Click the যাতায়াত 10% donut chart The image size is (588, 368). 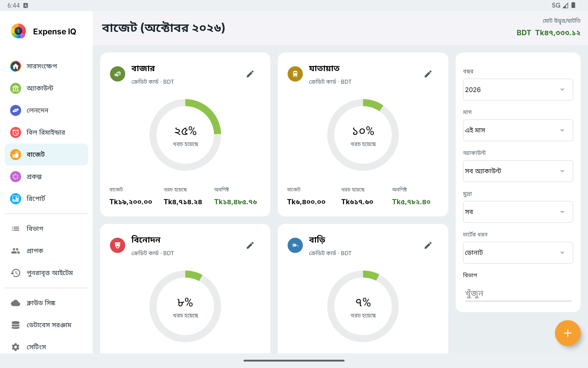pyautogui.click(x=363, y=135)
